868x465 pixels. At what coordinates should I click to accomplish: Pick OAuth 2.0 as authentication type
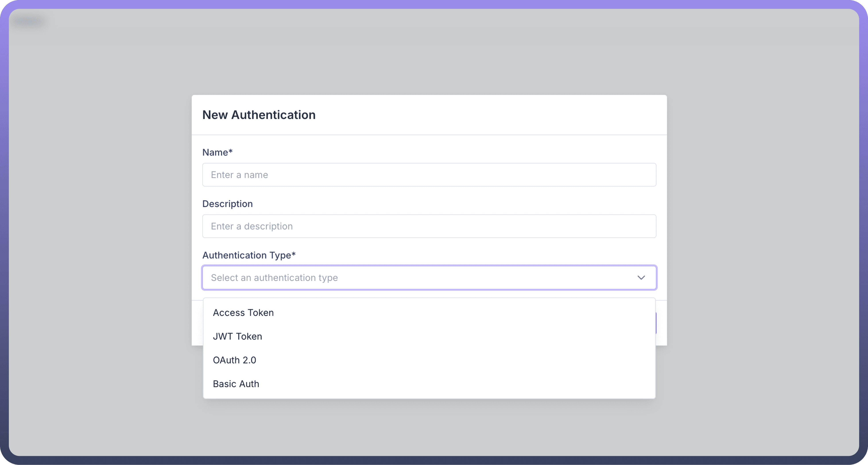tap(234, 360)
